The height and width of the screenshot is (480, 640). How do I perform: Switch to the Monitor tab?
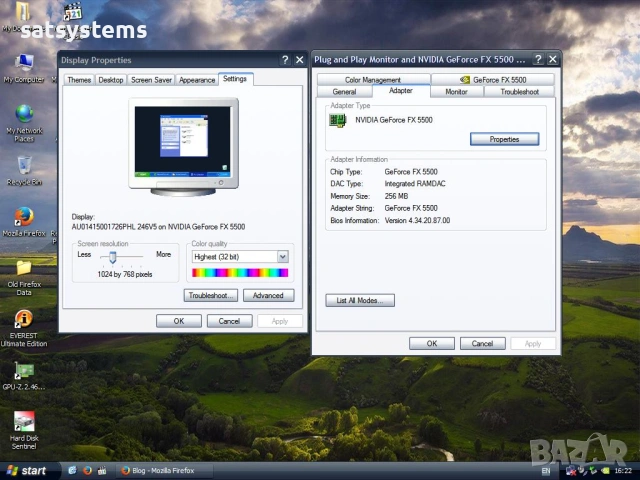[x=456, y=92]
